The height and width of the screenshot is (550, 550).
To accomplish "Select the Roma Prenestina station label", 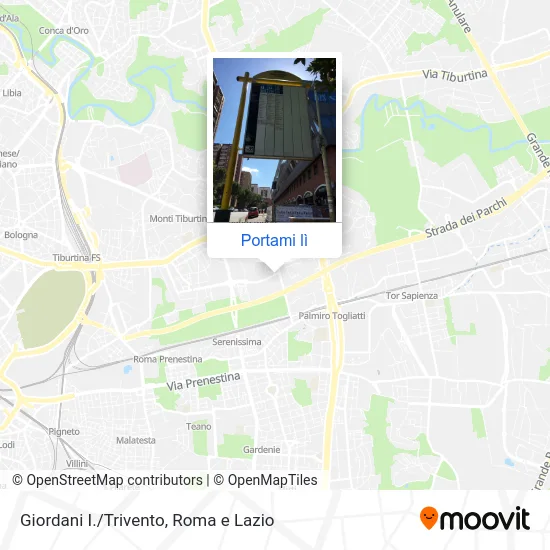I will click(x=168, y=359).
